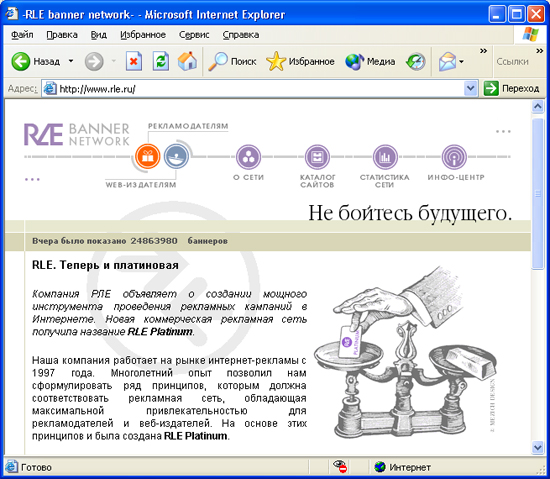The image size is (550, 479).
Task: Click the Windows flag logo
Action: (530, 34)
